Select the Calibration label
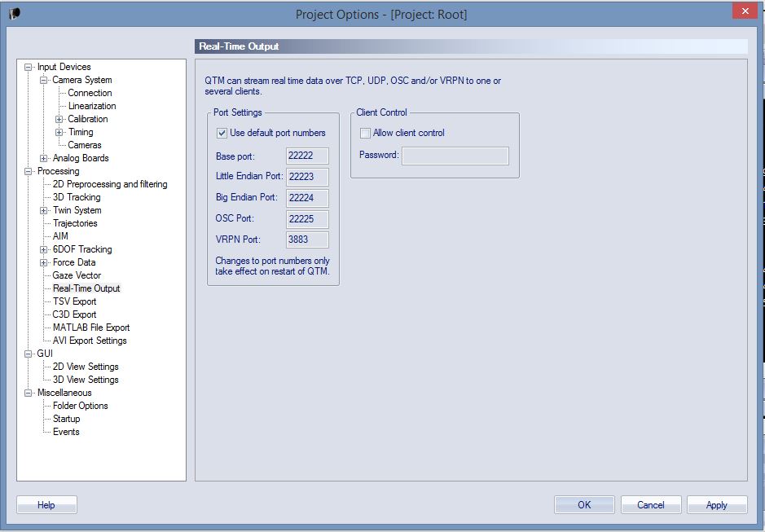This screenshot has height=532, width=765. click(88, 119)
